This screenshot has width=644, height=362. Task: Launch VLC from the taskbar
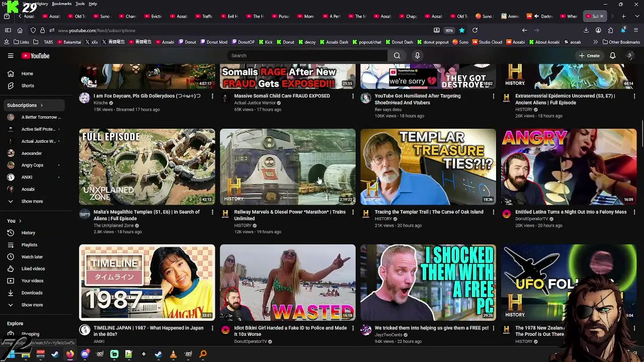pos(173,354)
